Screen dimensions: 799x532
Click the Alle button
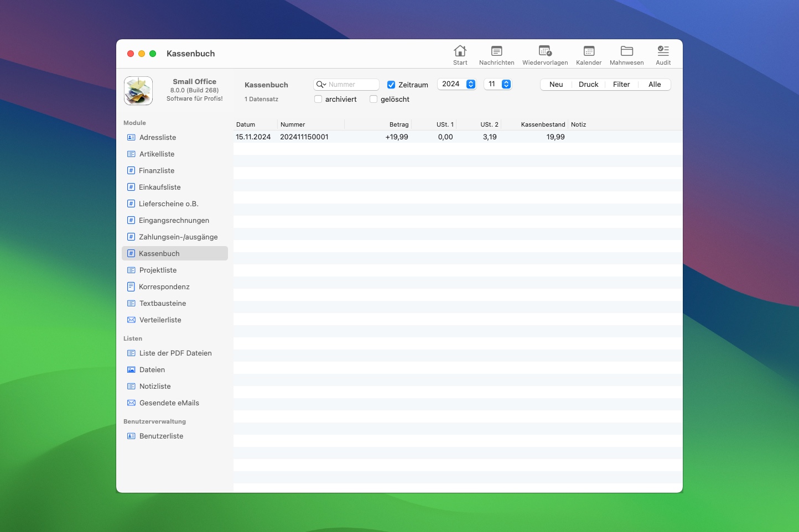655,85
